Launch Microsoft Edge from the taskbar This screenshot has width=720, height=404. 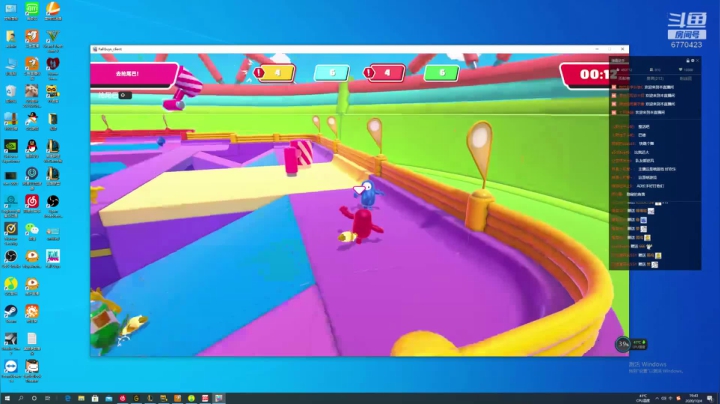click(x=68, y=398)
